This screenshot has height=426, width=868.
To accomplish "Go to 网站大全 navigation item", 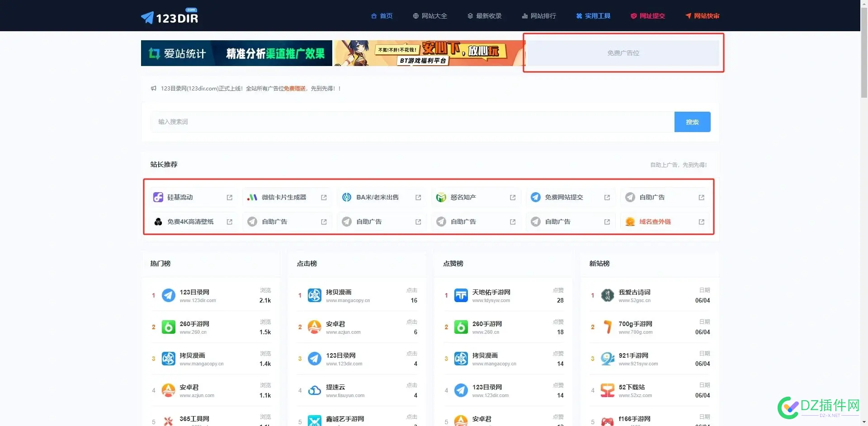I will pyautogui.click(x=430, y=16).
